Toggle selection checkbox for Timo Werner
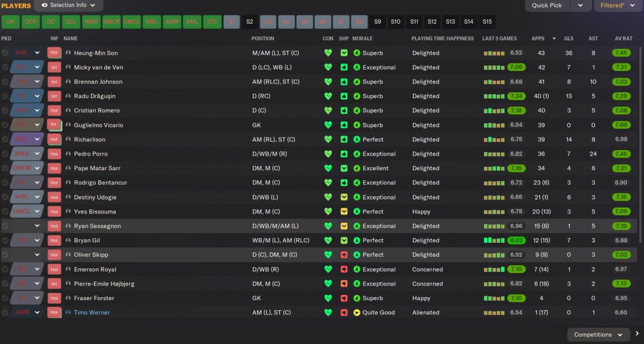This screenshot has width=644, height=344. pyautogui.click(x=5, y=312)
